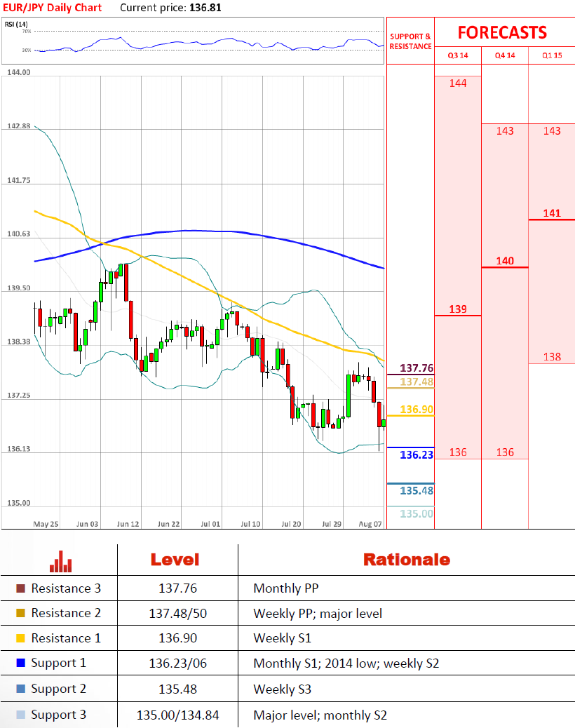Click the 136.90 level table cell
575x728 pixels.
(177, 638)
